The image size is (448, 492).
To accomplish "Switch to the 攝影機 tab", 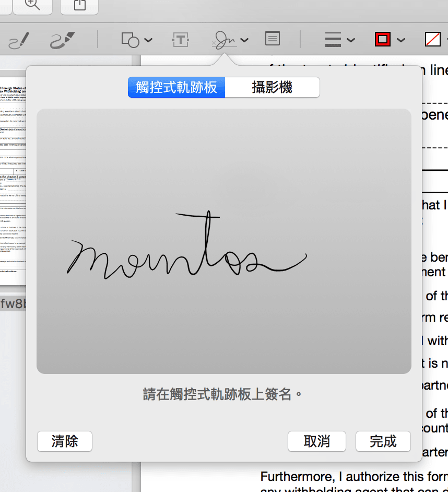I will pyautogui.click(x=273, y=87).
